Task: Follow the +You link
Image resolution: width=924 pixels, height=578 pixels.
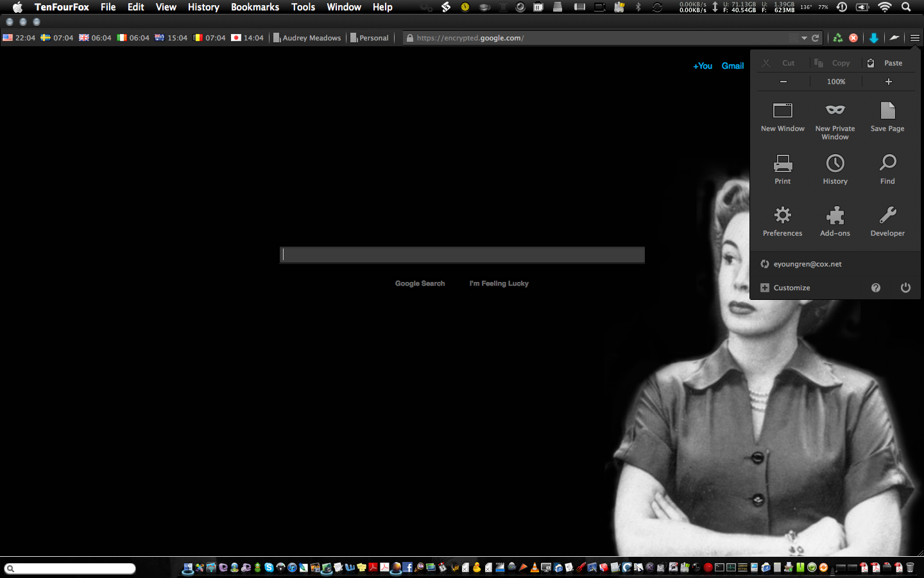Action: click(x=703, y=66)
